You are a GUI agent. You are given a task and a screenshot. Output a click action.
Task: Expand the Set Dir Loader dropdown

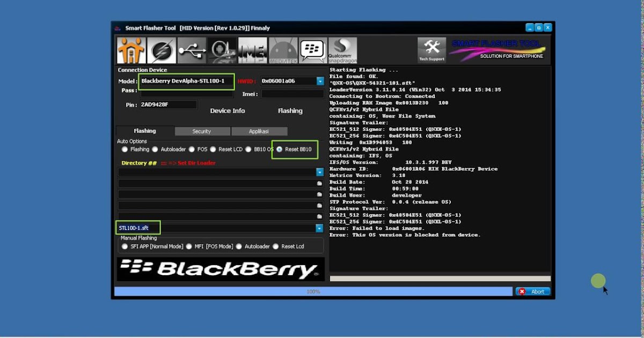click(x=319, y=172)
